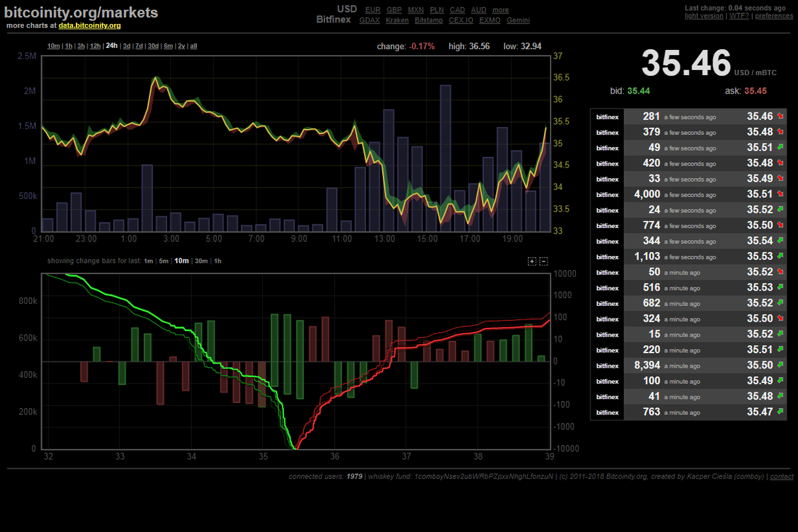Open preferences
Screen dimensions: 798x532
point(774,15)
